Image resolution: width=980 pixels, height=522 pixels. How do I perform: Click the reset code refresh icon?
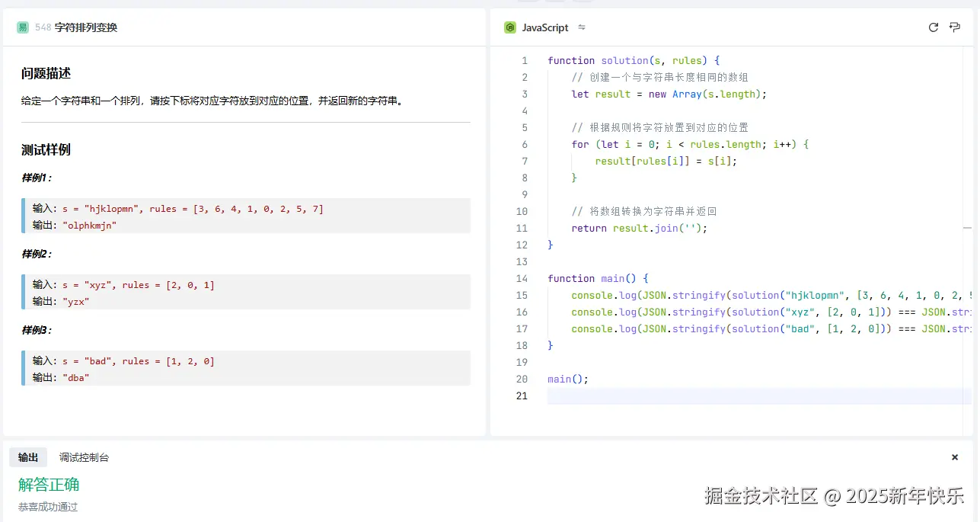click(933, 27)
